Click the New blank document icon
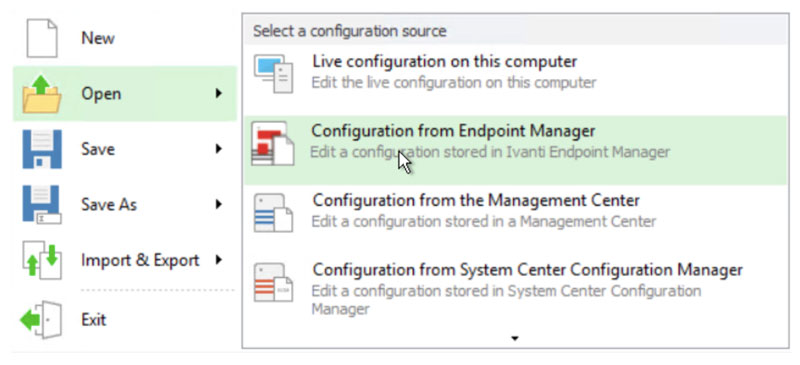This screenshot has width=800, height=365. 42,38
